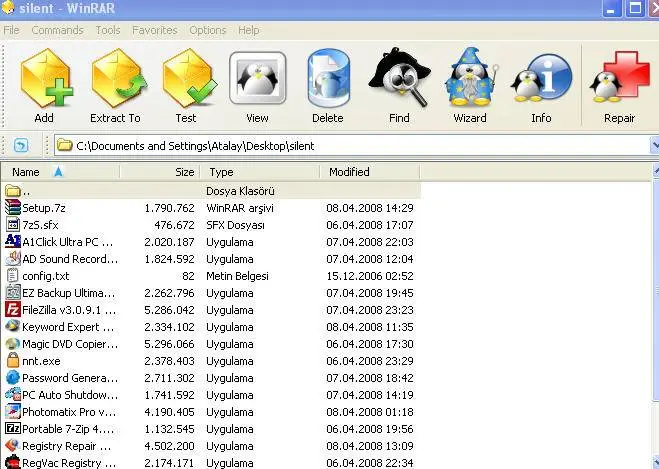Select the 7zS.sfx file icon
The image size is (659, 469).
tap(13, 225)
